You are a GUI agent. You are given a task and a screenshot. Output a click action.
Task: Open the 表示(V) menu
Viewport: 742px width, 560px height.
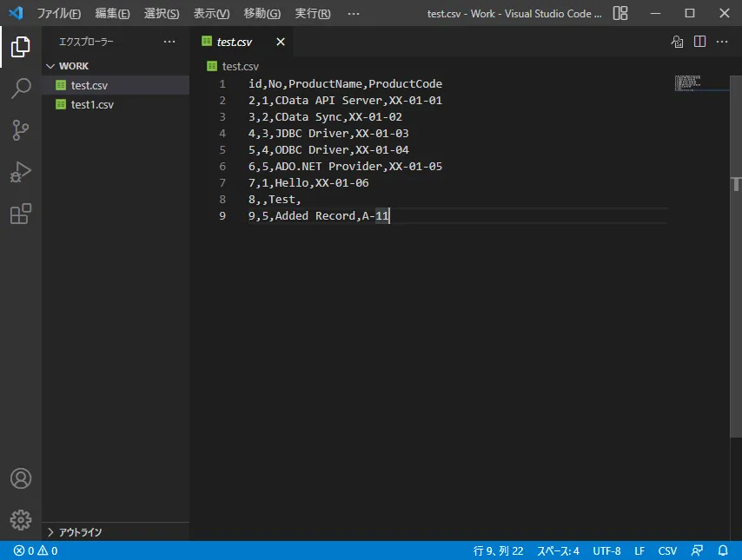[211, 13]
